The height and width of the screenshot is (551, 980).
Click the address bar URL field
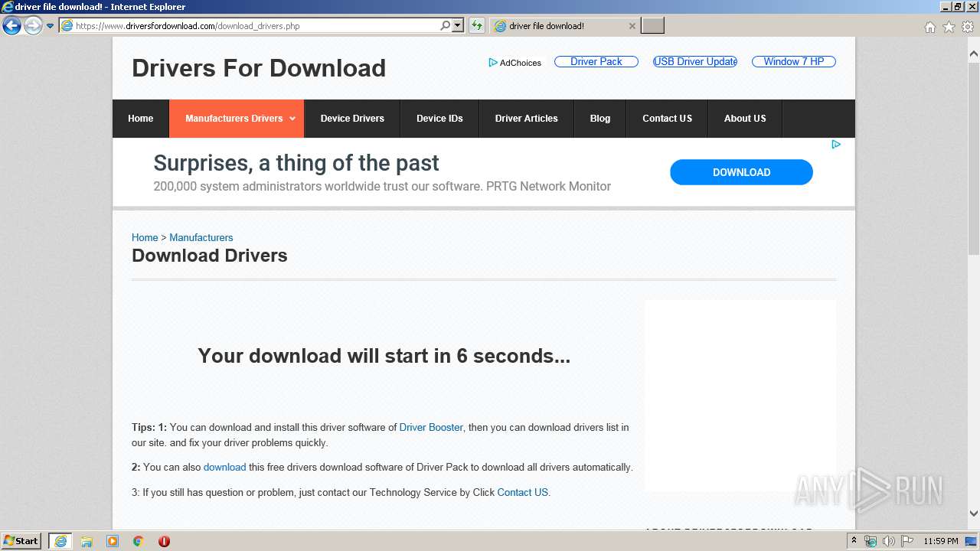pos(247,26)
